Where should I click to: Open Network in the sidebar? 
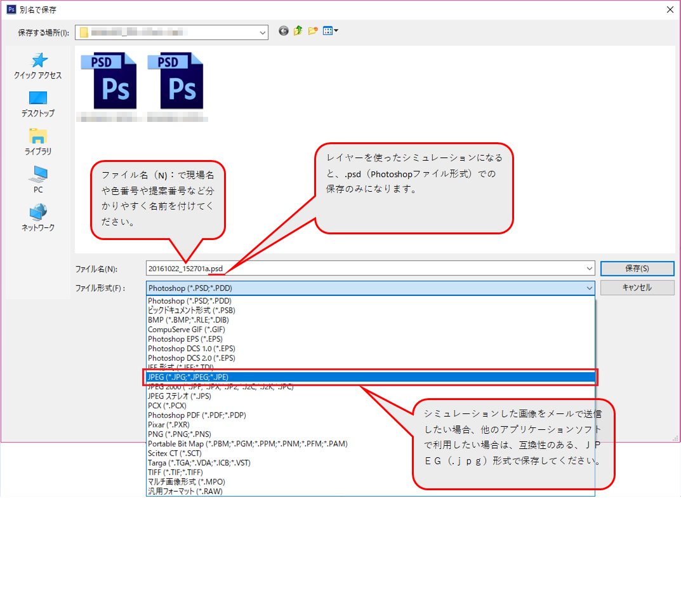(38, 218)
